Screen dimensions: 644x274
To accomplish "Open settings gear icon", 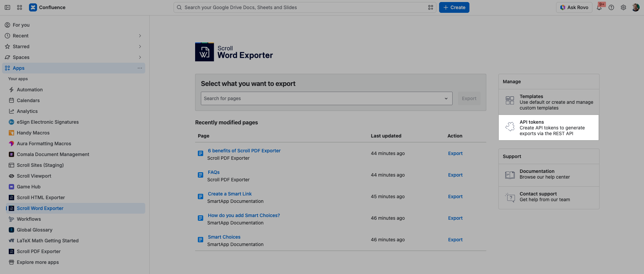I will pyautogui.click(x=623, y=7).
